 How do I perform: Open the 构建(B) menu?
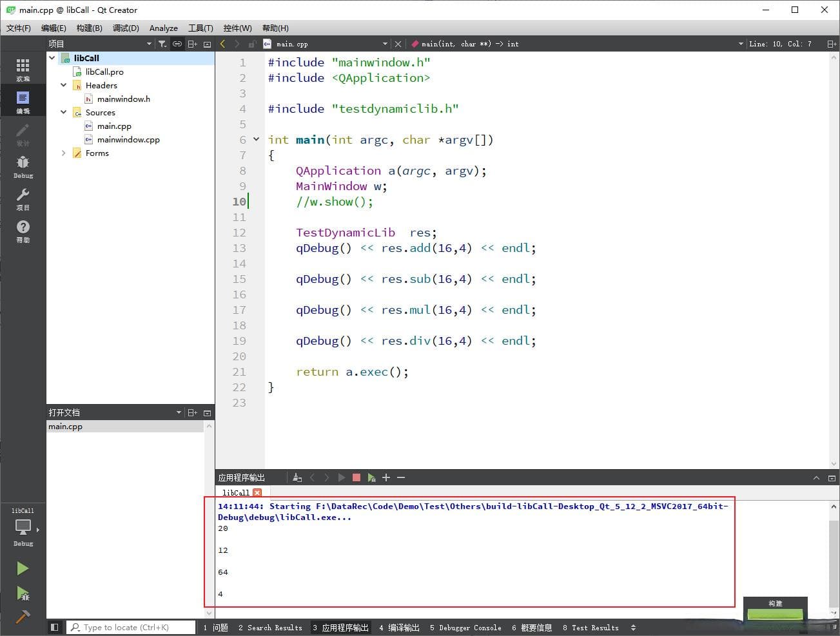point(89,28)
